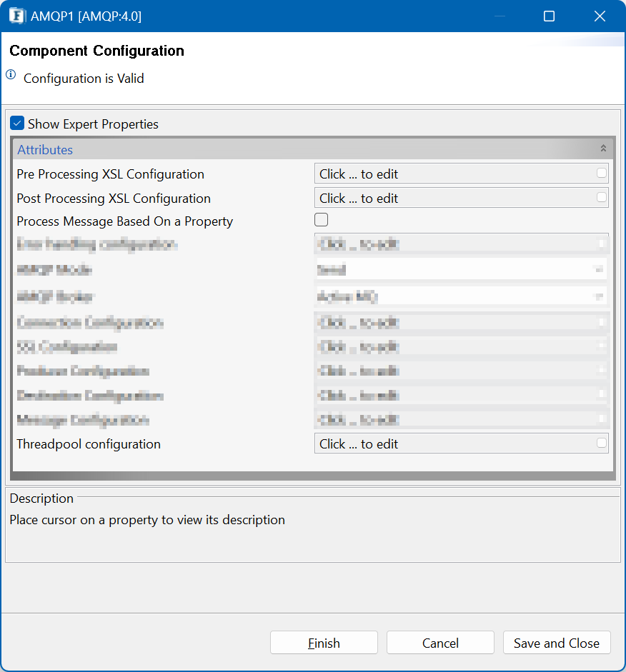Collapse the Attributes section using the chevron
Image resolution: width=626 pixels, height=672 pixels.
pos(603,149)
